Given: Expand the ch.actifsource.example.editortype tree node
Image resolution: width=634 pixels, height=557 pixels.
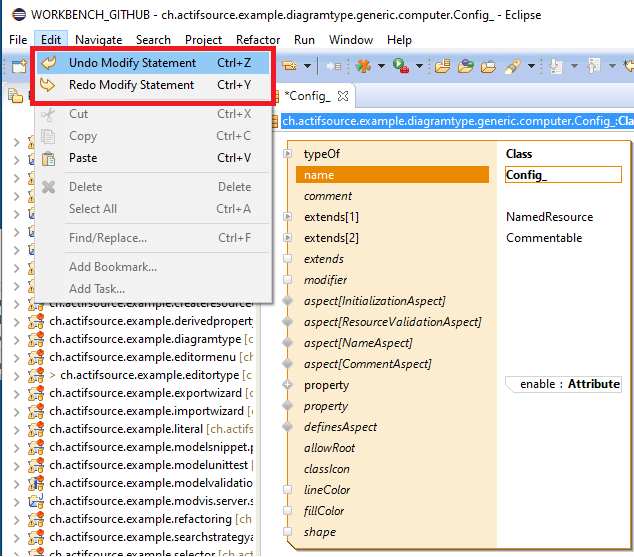Looking at the screenshot, I should click(17, 375).
